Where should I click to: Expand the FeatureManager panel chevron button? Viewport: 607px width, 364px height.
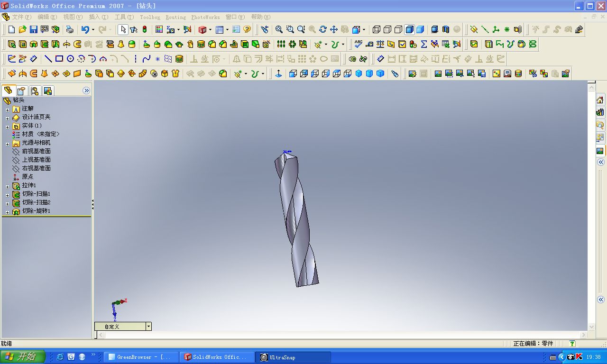pos(86,91)
